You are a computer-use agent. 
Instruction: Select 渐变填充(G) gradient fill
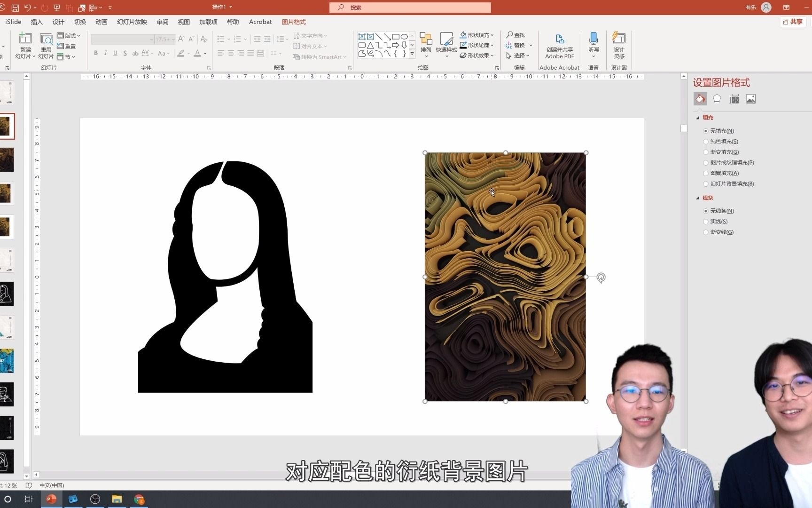tap(721, 152)
